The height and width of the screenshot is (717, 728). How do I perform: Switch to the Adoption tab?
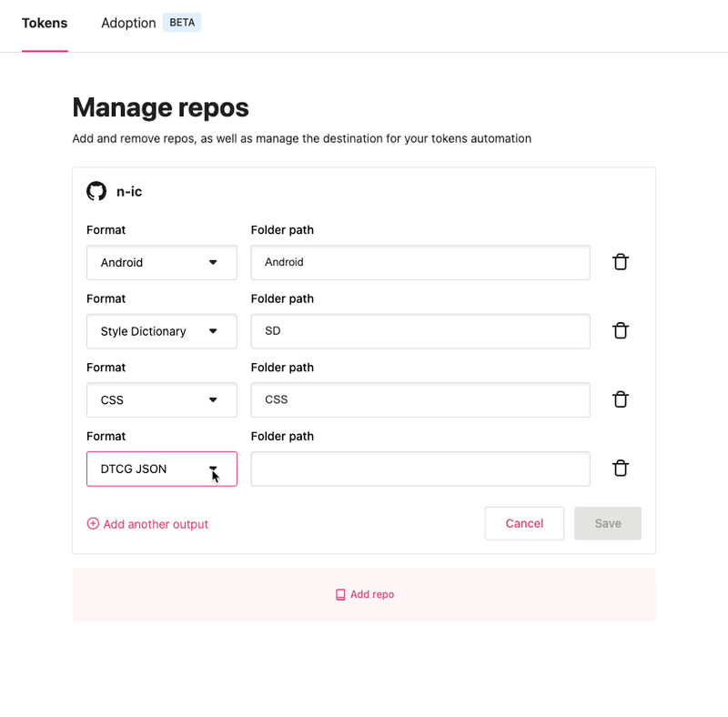pyautogui.click(x=128, y=23)
